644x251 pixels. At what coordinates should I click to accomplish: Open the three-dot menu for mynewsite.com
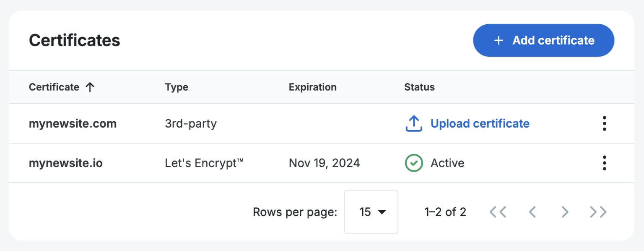[x=604, y=123]
